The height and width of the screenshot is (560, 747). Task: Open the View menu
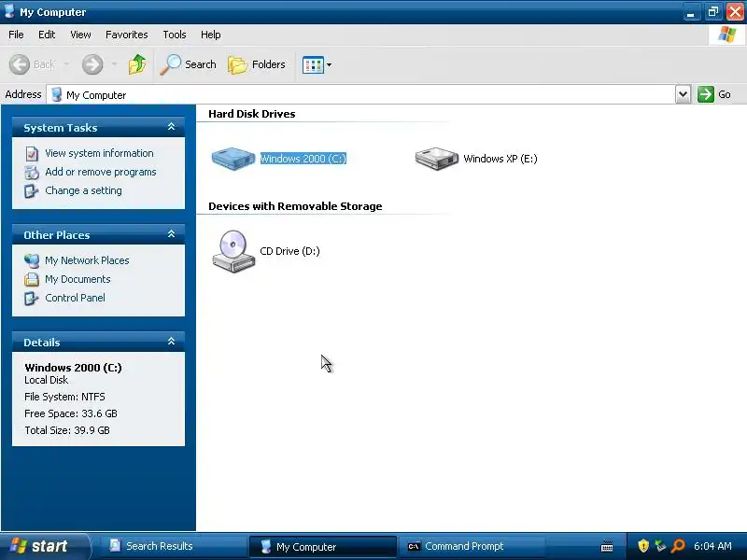(80, 35)
